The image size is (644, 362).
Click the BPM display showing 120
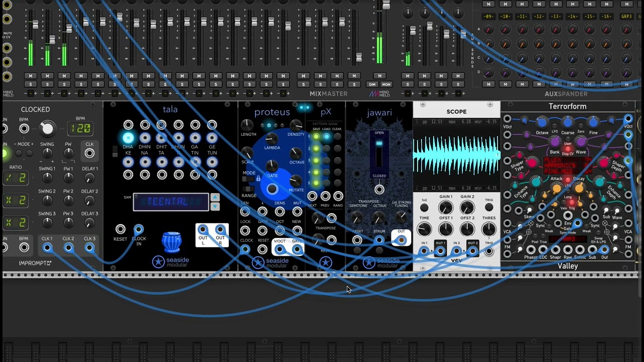click(80, 129)
